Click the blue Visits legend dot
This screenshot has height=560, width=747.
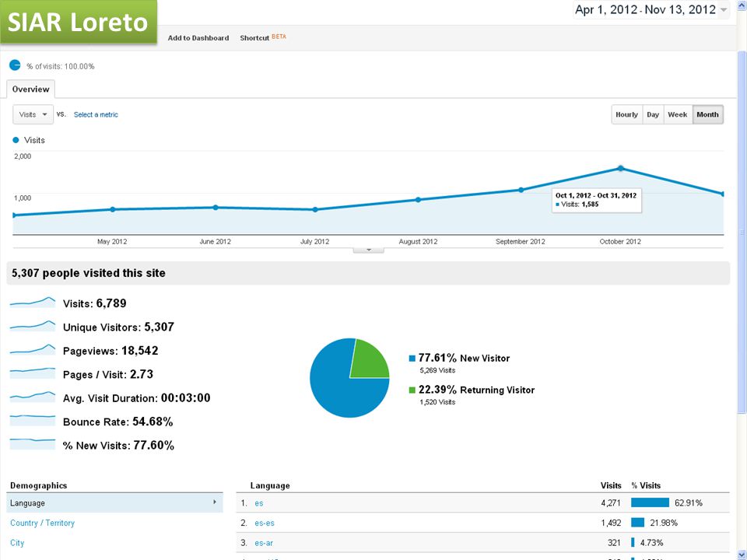(16, 140)
